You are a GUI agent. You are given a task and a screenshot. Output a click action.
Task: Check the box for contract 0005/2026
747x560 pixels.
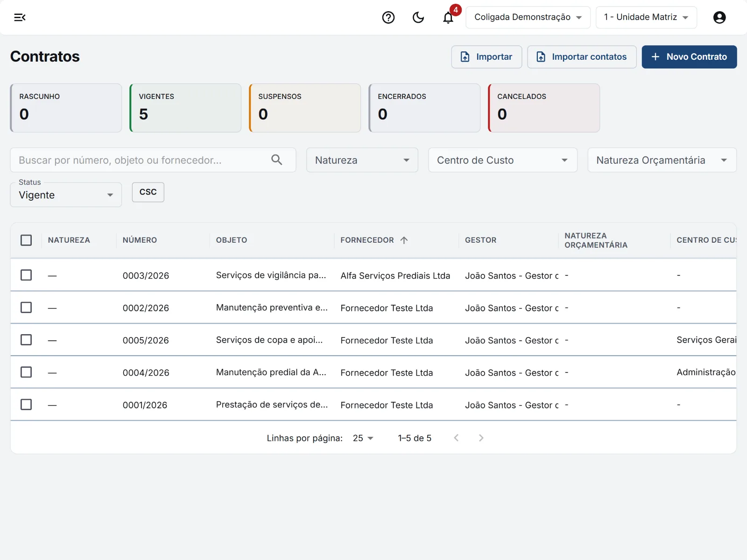[26, 340]
